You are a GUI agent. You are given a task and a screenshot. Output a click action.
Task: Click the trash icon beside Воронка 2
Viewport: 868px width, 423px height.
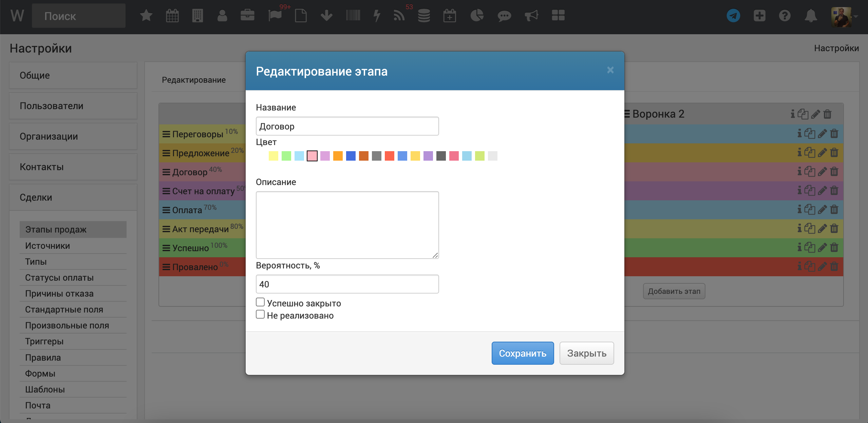click(x=827, y=114)
